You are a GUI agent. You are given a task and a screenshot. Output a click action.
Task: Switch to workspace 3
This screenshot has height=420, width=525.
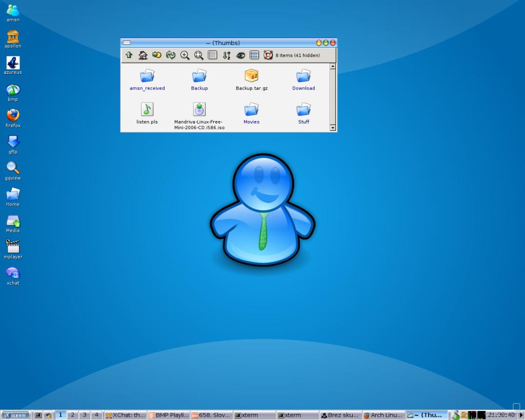tap(85, 415)
